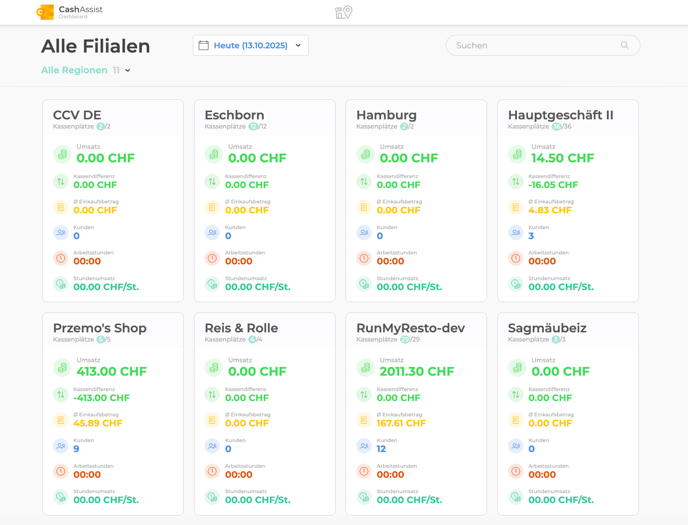Click the CashAssist logo icon
Viewport: 688px width, 525px height.
(45, 12)
